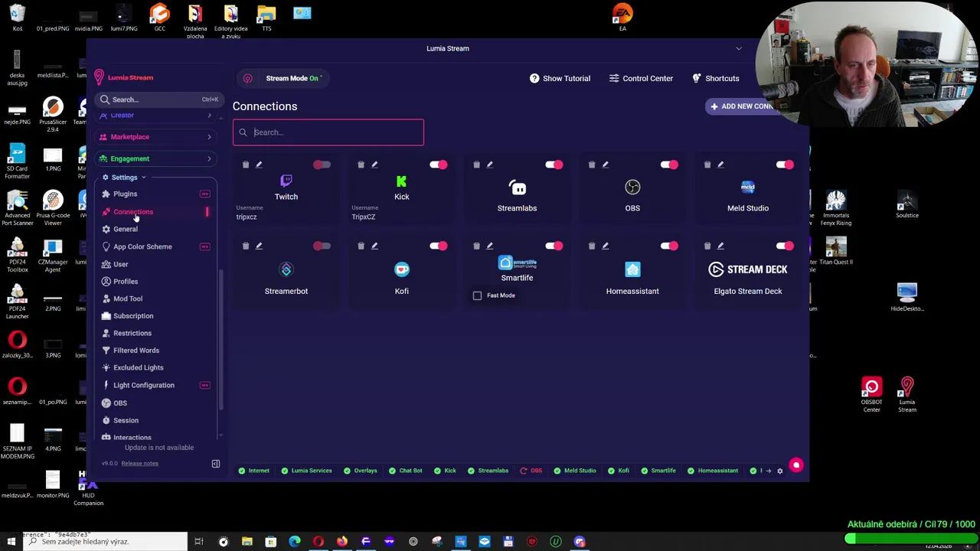Open Firefox from the taskbar
Image resolution: width=980 pixels, height=551 pixels.
pos(341,542)
